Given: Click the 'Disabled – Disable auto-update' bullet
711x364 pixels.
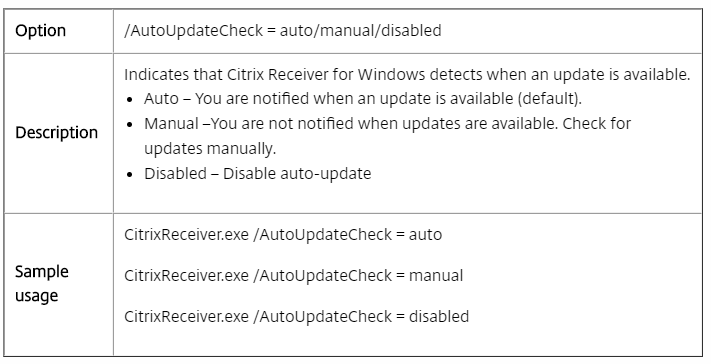Looking at the screenshot, I should [x=258, y=174].
